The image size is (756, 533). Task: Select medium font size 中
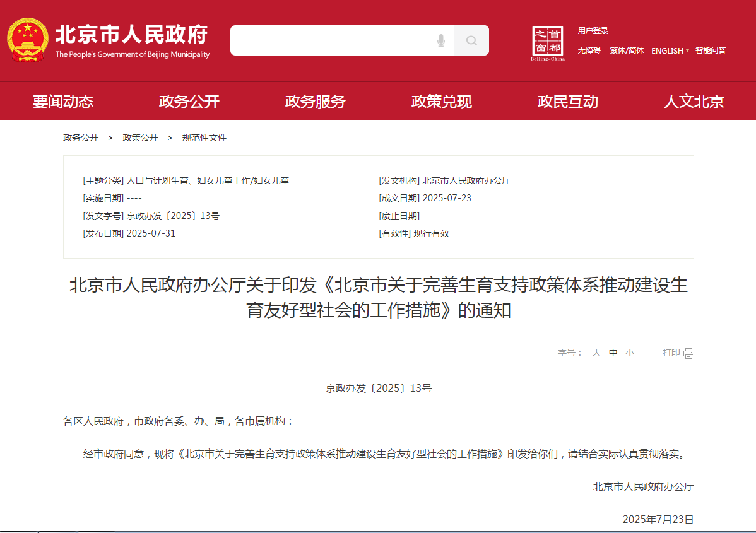[613, 353]
